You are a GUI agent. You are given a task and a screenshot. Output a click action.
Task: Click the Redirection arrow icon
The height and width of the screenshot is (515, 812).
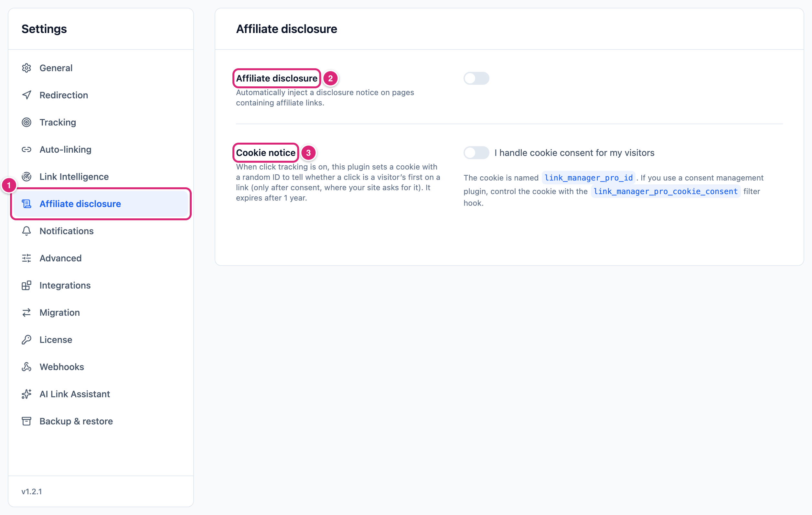point(26,95)
